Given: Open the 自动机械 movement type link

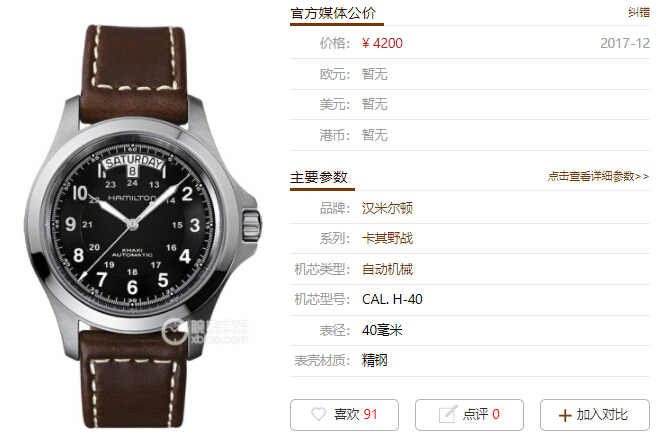Looking at the screenshot, I should (387, 269).
